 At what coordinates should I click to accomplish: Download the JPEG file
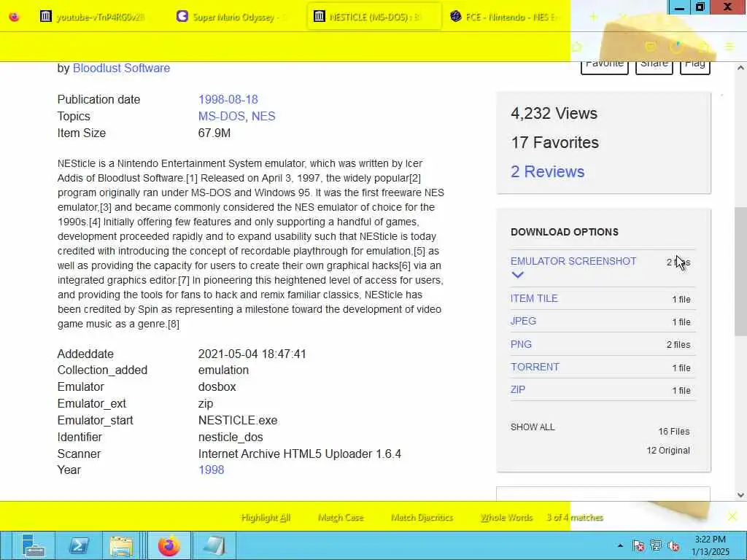tap(523, 321)
